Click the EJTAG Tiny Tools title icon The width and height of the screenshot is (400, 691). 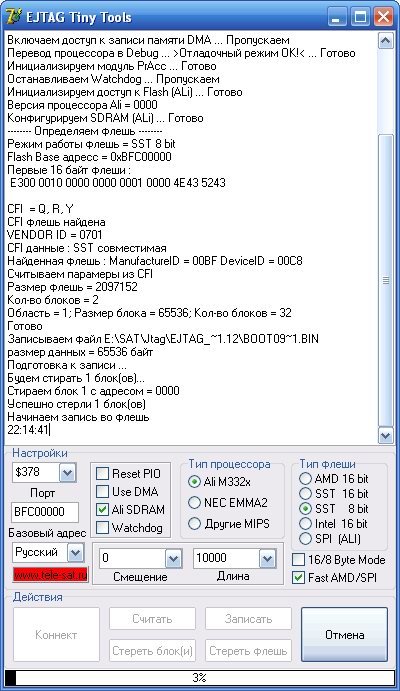(x=14, y=17)
